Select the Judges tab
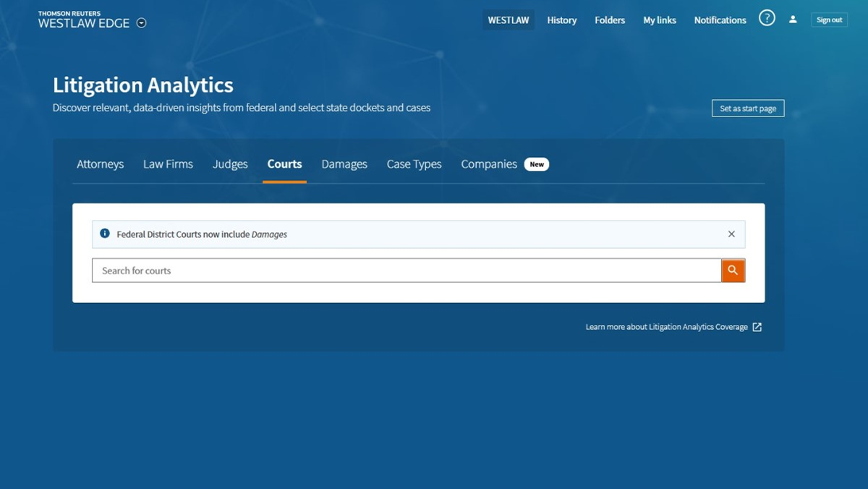Image resolution: width=868 pixels, height=489 pixels. pos(230,164)
